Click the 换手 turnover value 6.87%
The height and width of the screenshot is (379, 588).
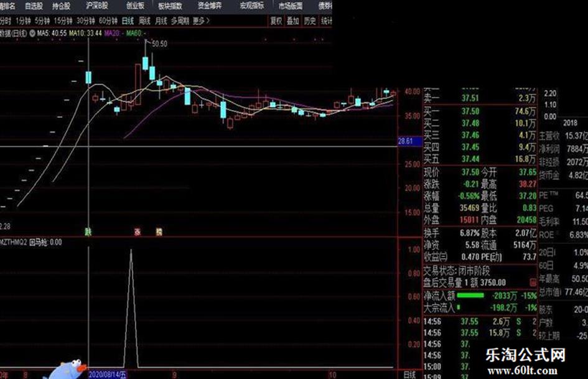coord(470,233)
